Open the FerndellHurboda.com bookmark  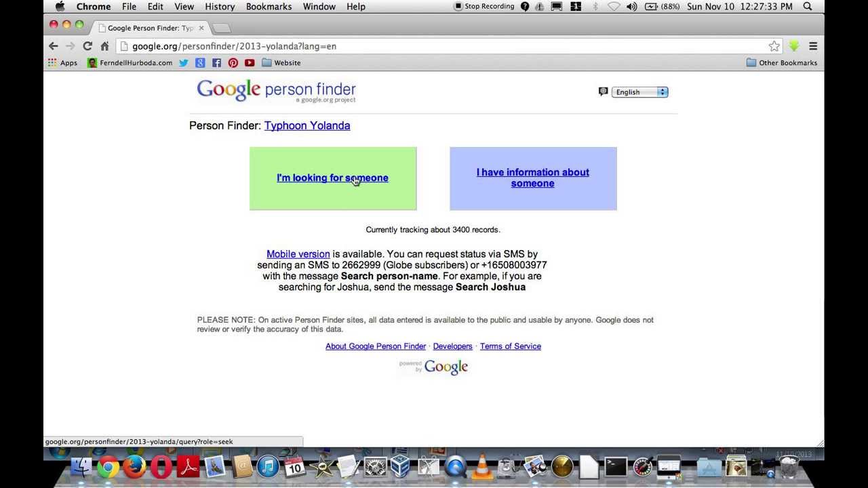(130, 62)
